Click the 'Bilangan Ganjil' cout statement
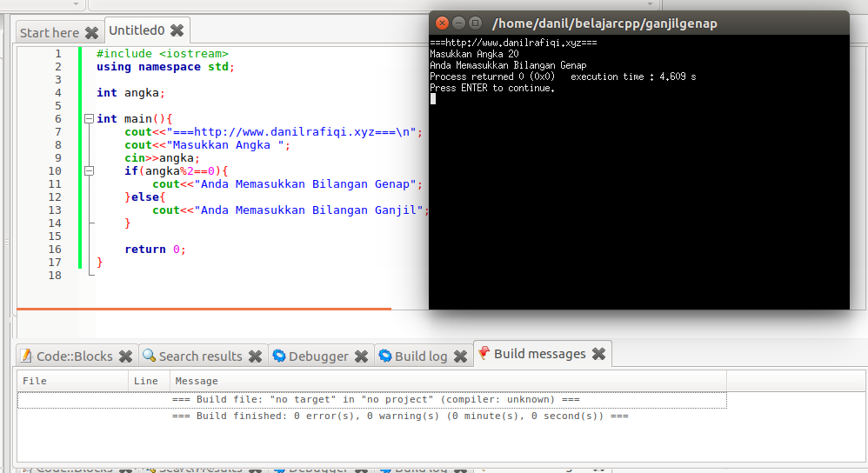Viewport: 868px width, 473px height. click(x=290, y=210)
